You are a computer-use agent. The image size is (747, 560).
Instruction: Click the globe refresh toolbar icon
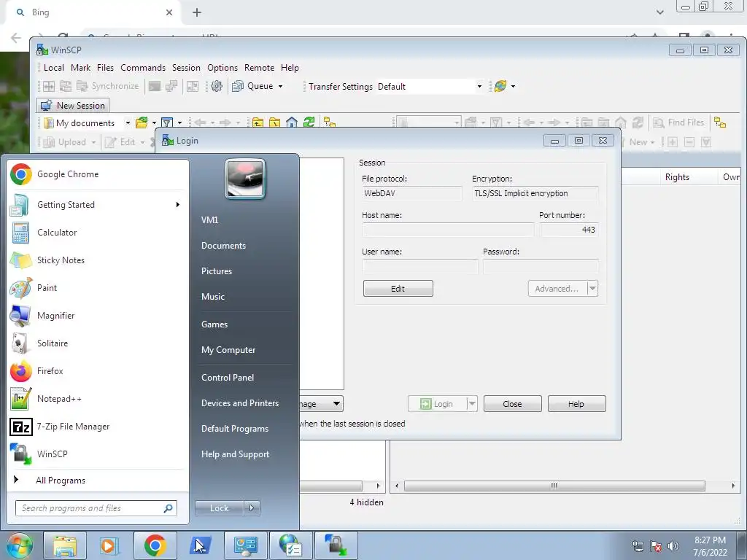pyautogui.click(x=500, y=86)
